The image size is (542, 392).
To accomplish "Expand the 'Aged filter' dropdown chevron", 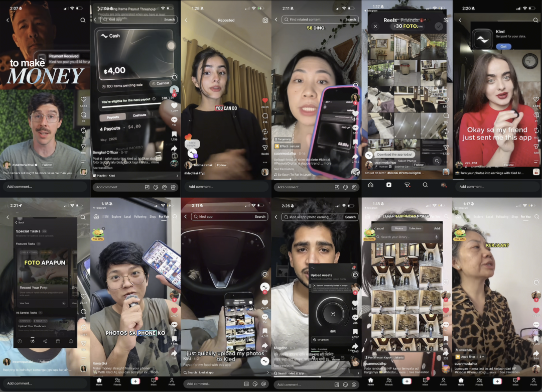I will tap(483, 357).
